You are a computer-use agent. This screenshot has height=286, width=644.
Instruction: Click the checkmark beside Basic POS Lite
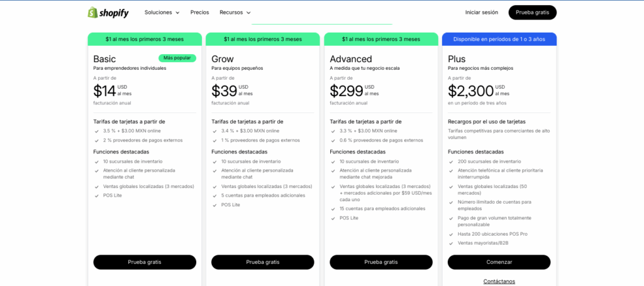(96, 195)
